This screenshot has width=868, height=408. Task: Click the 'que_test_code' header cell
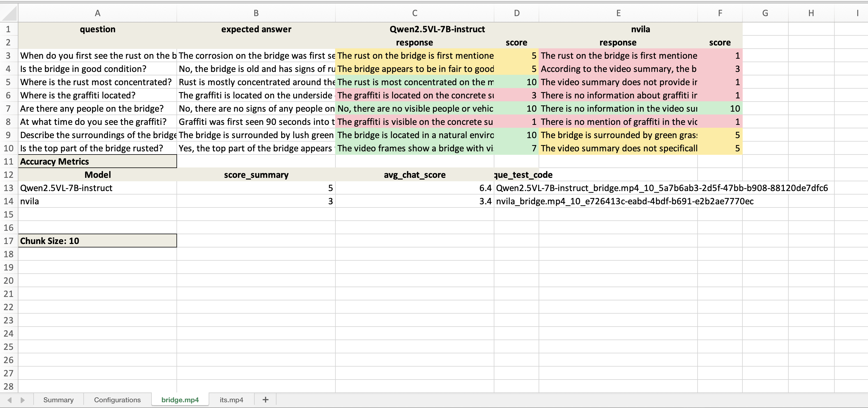click(516, 175)
